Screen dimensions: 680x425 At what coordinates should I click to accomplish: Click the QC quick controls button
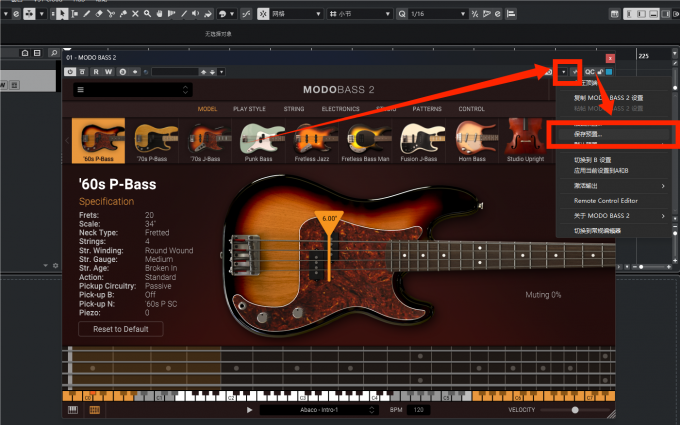(x=590, y=72)
